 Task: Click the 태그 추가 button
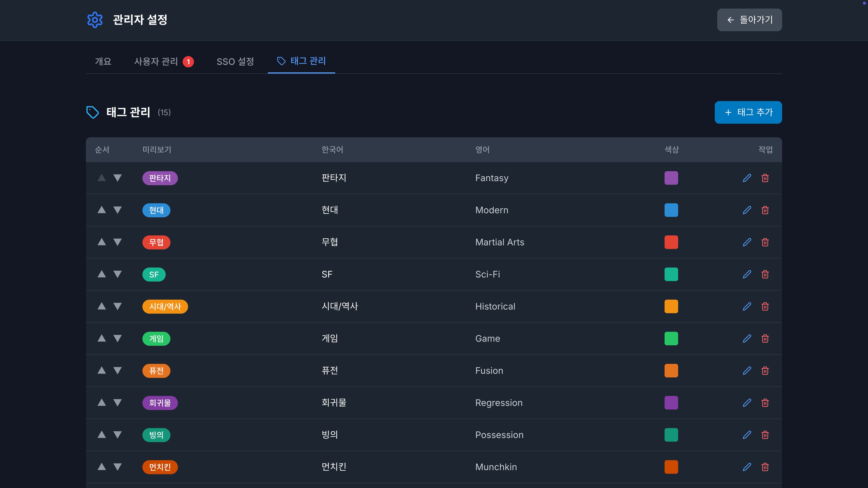pos(748,112)
